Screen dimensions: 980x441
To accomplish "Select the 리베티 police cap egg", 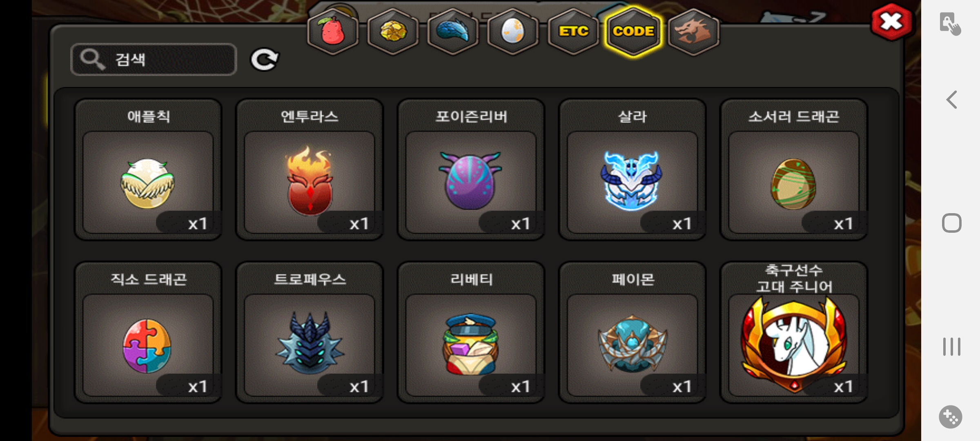I will coord(471,332).
